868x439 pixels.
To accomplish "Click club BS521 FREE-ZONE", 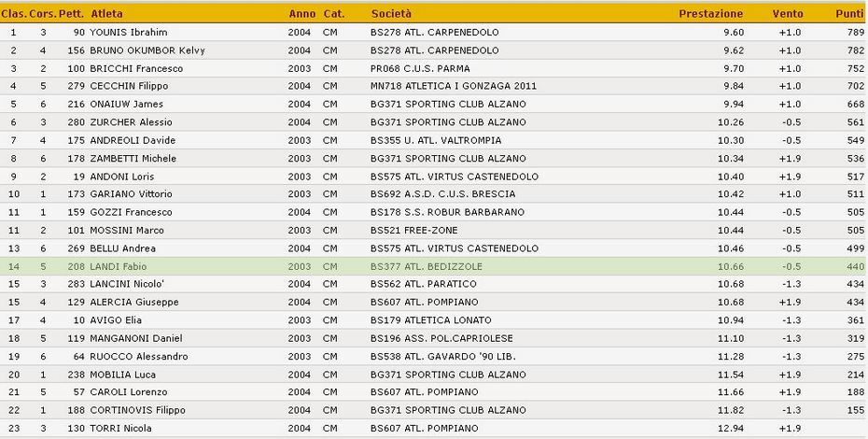I will (x=414, y=231).
